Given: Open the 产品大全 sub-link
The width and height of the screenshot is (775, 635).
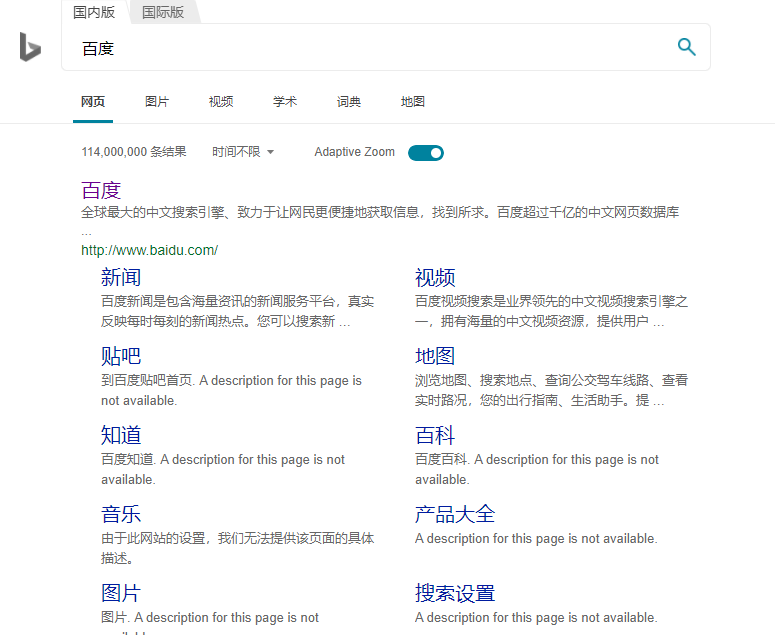Looking at the screenshot, I should point(455,514).
